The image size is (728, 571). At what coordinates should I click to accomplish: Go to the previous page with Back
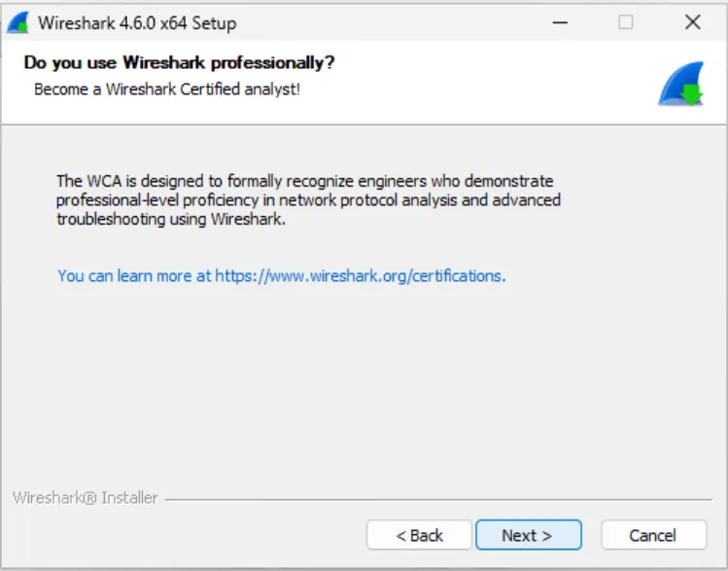pos(419,535)
